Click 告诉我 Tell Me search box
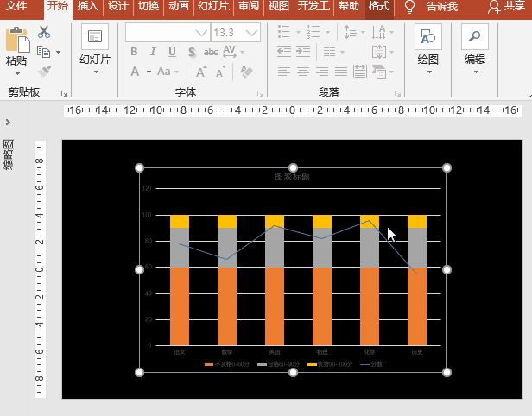Screen dimensions: 532x416 click(442, 6)
